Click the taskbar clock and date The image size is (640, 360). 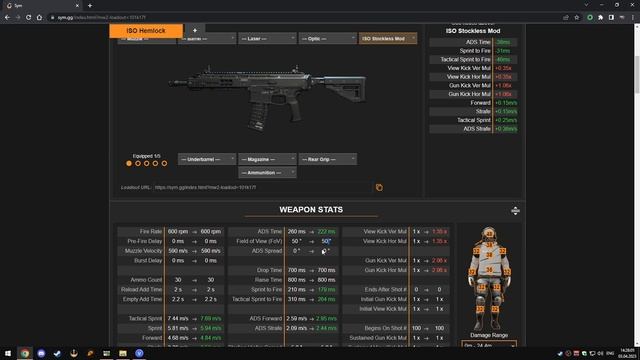pyautogui.click(x=627, y=353)
